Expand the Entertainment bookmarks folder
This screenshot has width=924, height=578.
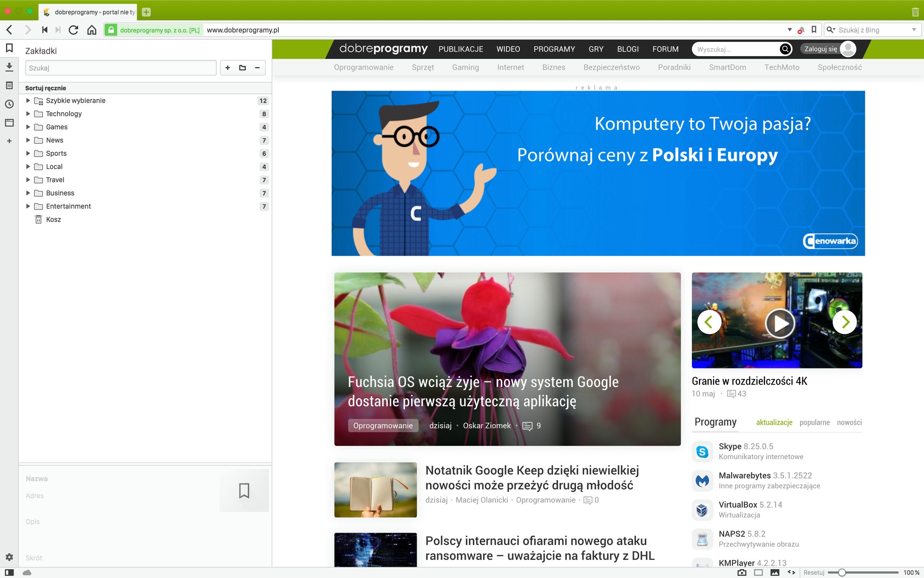(28, 206)
